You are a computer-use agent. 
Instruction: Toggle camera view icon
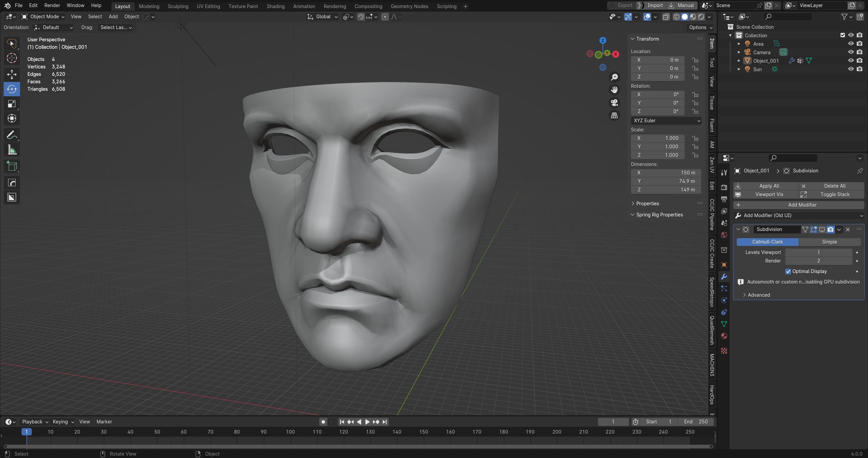[x=614, y=103]
